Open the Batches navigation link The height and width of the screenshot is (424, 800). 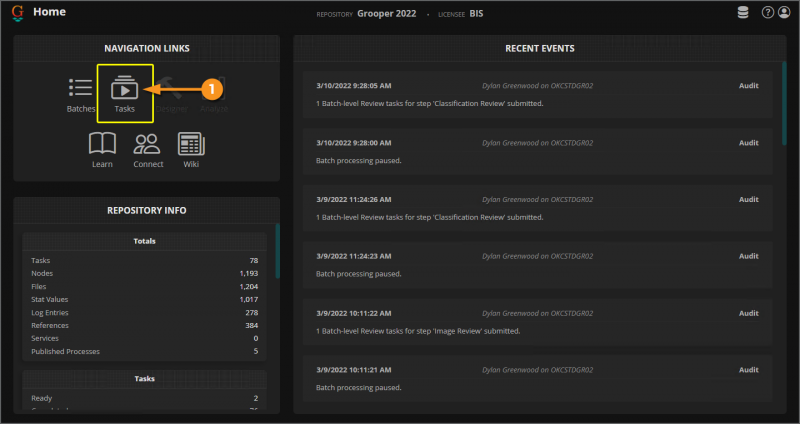pyautogui.click(x=81, y=95)
